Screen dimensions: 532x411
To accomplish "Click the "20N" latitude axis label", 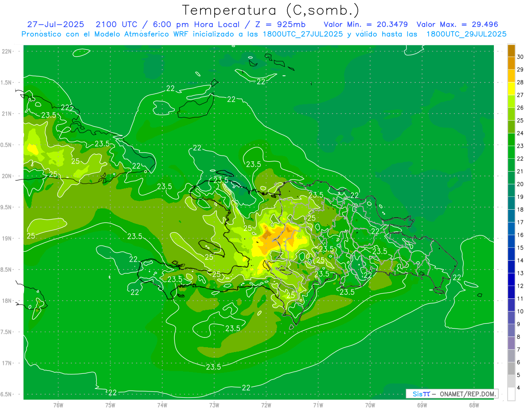I will (x=7, y=176).
